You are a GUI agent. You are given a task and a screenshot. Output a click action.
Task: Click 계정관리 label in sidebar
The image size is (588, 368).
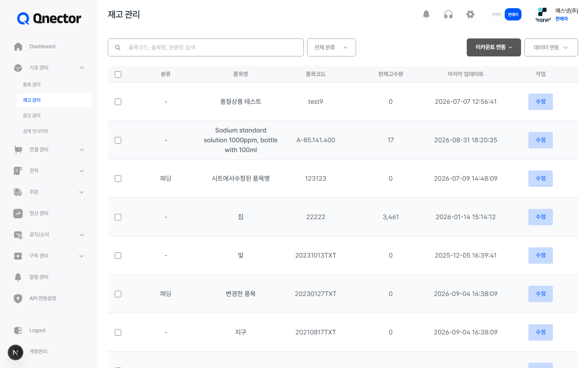(x=38, y=352)
